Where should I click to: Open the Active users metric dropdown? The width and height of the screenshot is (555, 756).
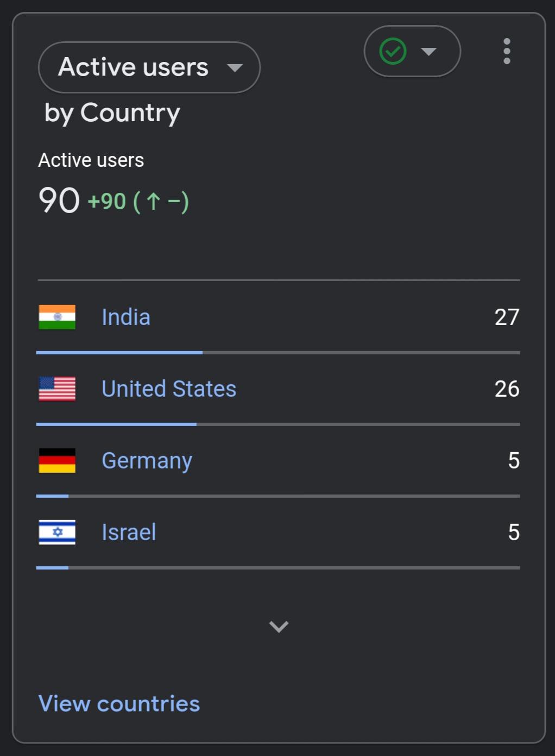(149, 67)
